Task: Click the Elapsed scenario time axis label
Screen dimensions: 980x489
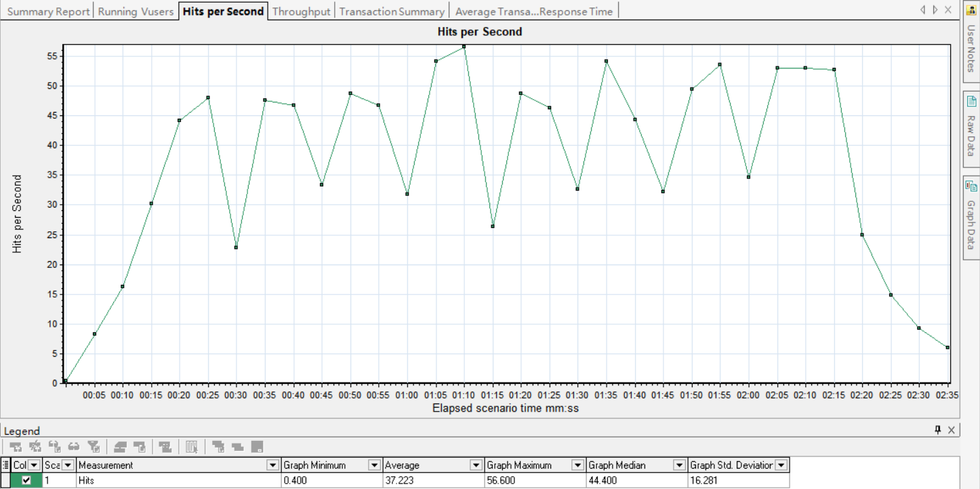Action: point(505,408)
